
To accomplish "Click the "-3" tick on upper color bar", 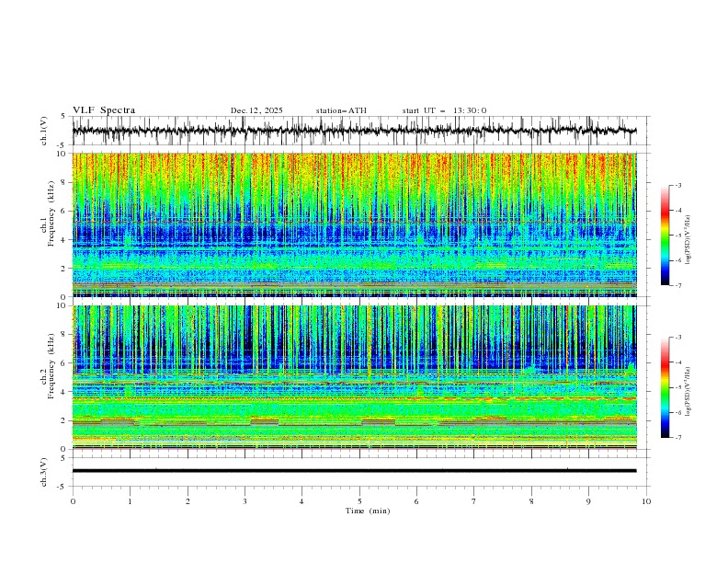I will [677, 185].
